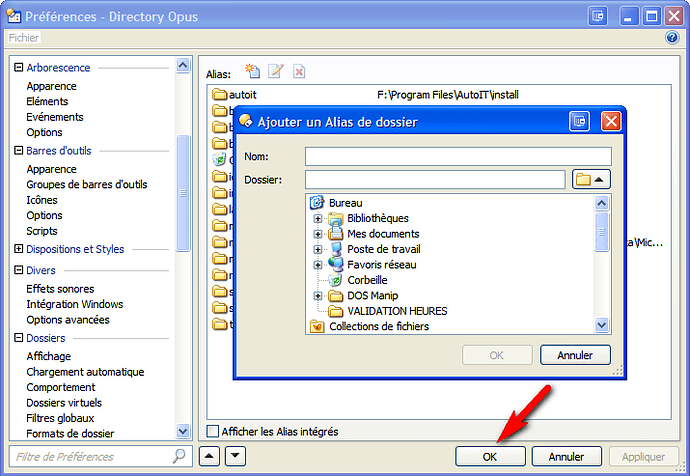Open Groupes de barres d'outils page
The image size is (690, 476).
(87, 184)
